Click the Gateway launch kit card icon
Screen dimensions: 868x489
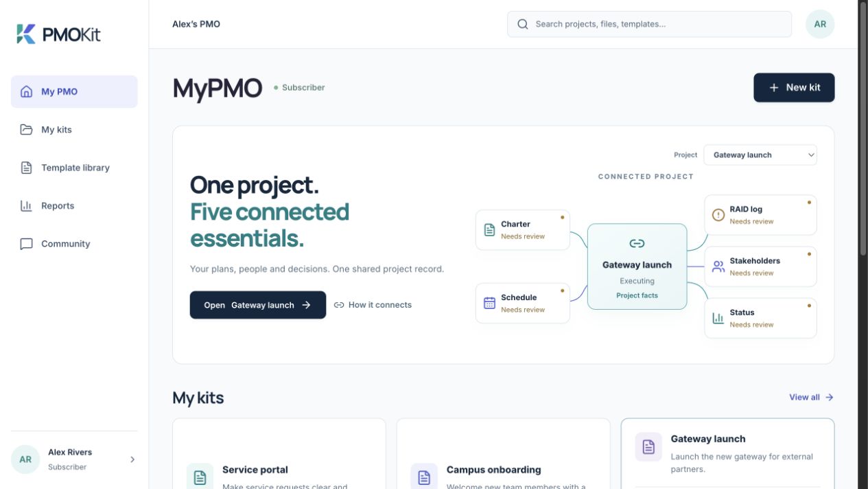pos(648,446)
